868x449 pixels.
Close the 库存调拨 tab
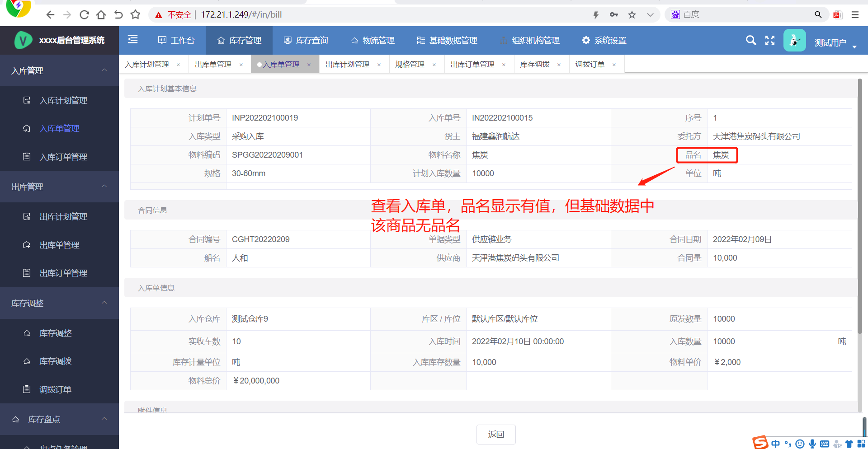559,65
